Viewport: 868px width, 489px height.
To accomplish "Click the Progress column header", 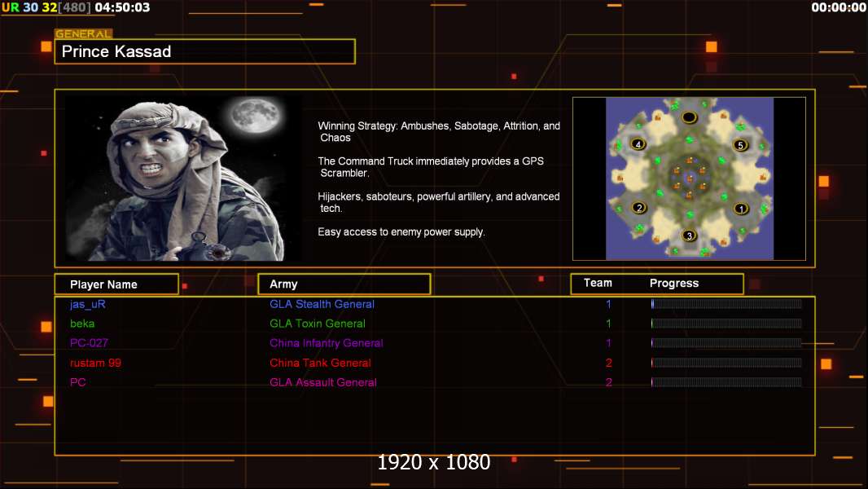I will tap(673, 283).
